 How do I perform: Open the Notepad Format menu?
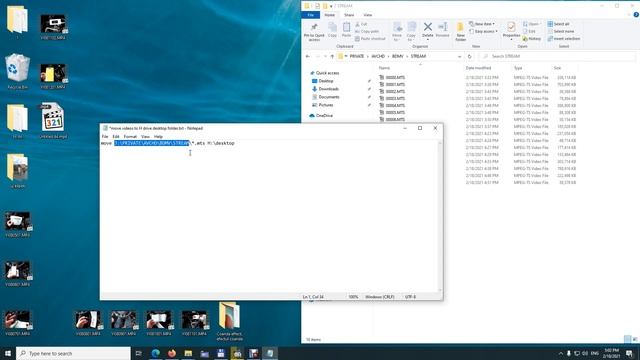point(130,136)
